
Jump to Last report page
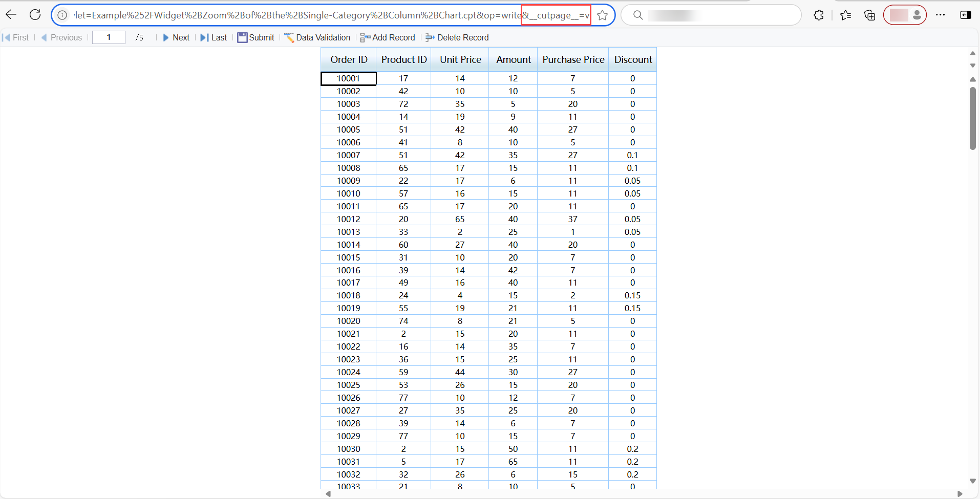[x=214, y=37]
